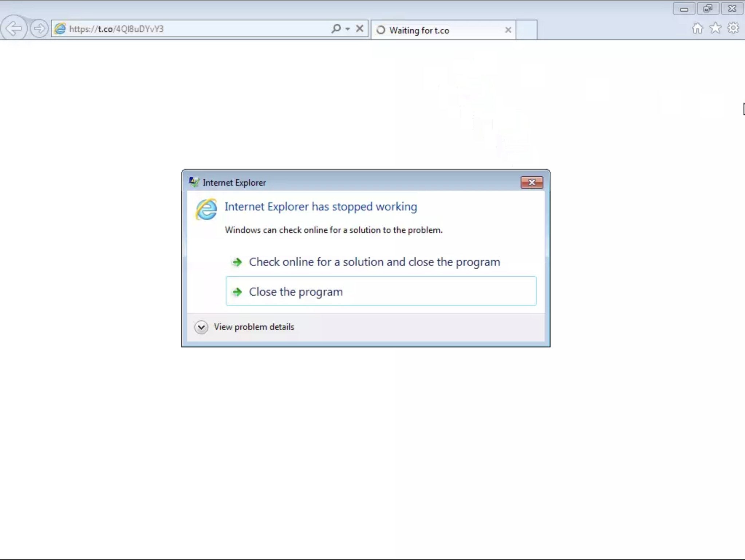The image size is (745, 560).
Task: Click the search magnifier in address bar
Action: pos(336,28)
